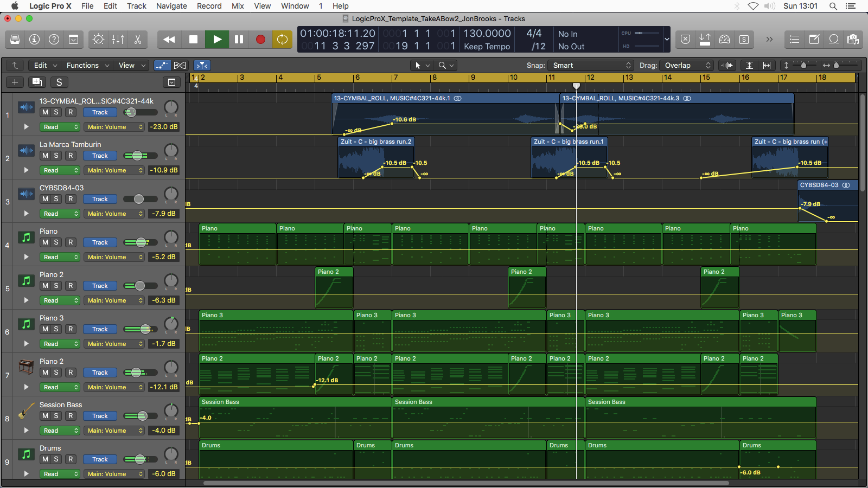The width and height of the screenshot is (868, 488).
Task: Open the List Editors icon
Action: pos(794,39)
